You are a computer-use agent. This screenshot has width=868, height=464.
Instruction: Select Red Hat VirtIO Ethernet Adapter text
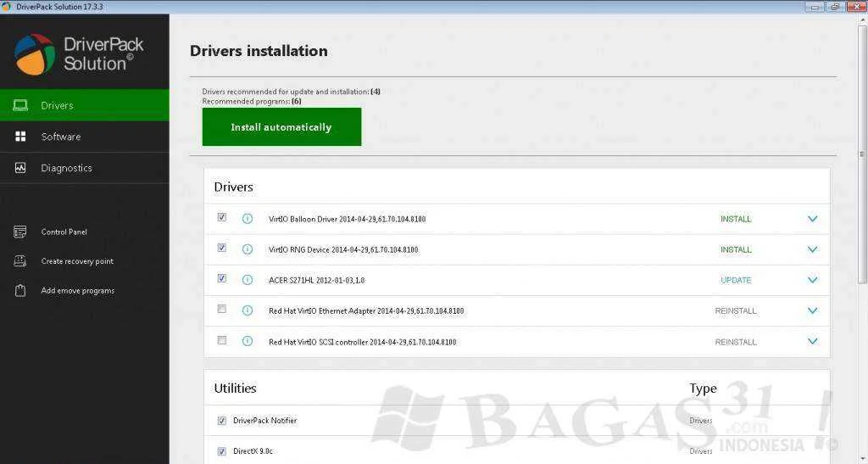click(366, 311)
